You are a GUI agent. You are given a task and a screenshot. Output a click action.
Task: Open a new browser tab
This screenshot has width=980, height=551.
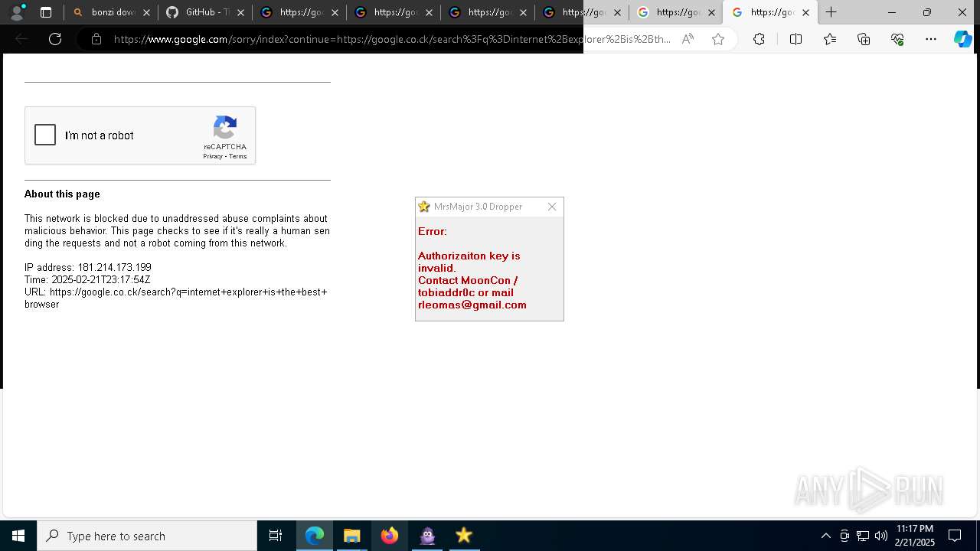point(831,12)
